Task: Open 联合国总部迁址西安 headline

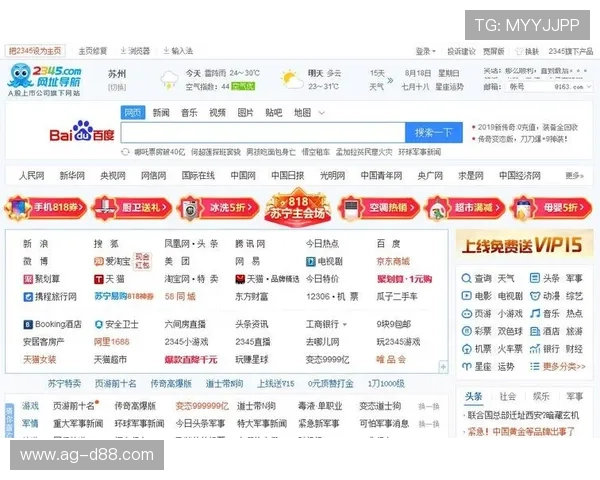Action: click(x=523, y=415)
